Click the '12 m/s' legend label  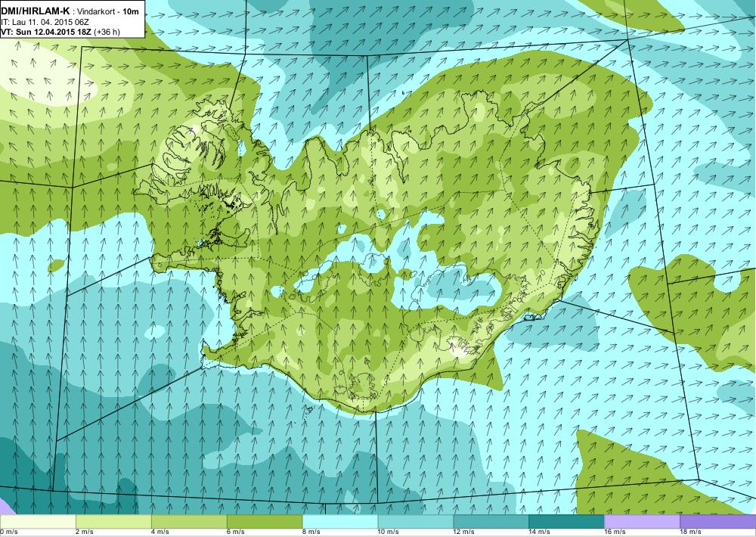pos(464,532)
